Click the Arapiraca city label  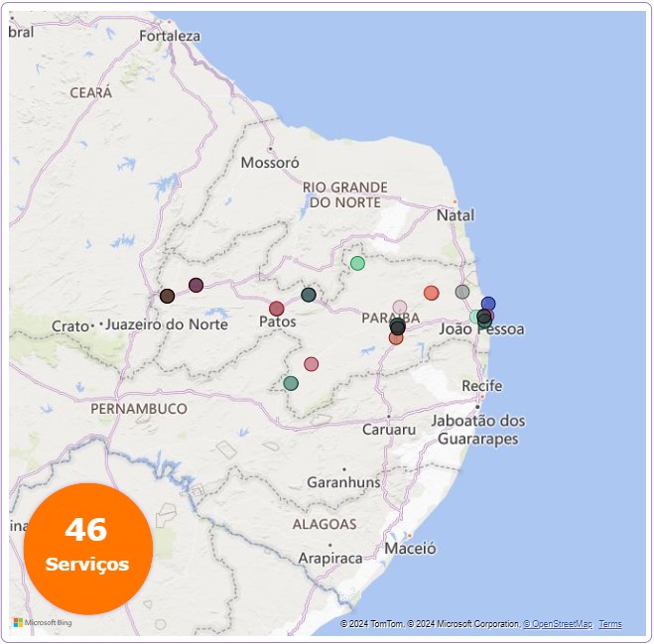point(330,558)
